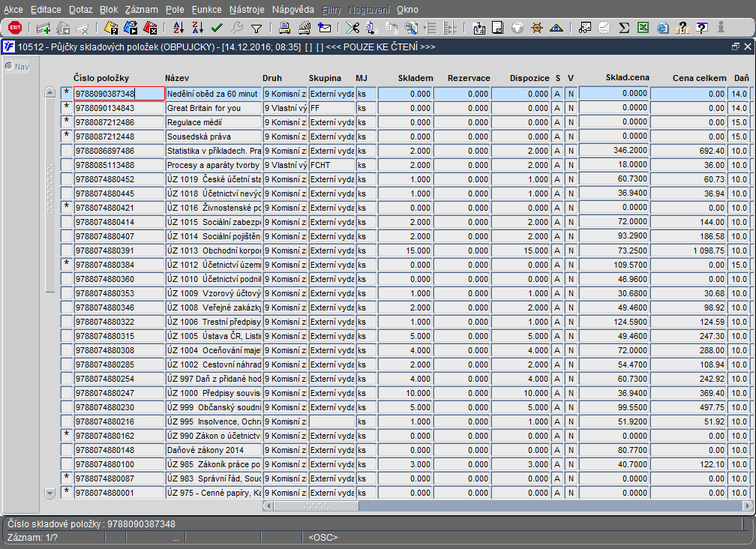Sort descending with the Z-A icon
This screenshot has width=756, height=549.
198,28
